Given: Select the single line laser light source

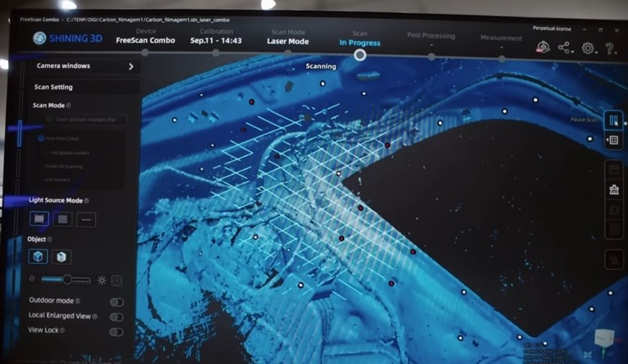Looking at the screenshot, I should (86, 219).
